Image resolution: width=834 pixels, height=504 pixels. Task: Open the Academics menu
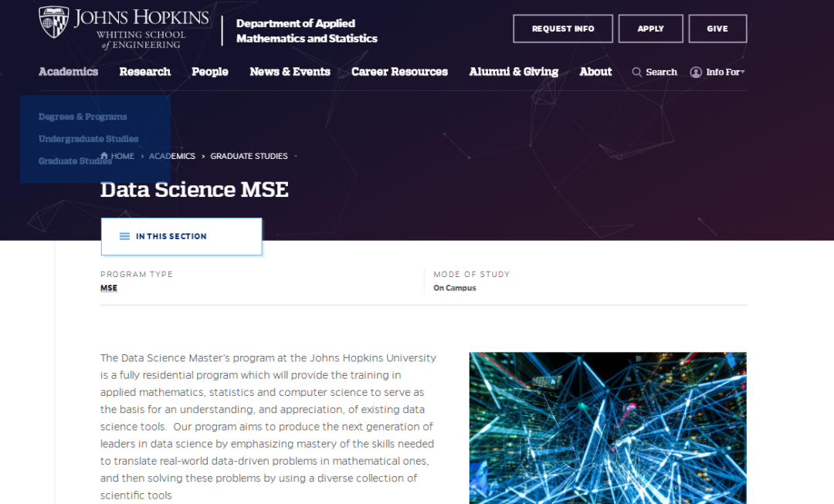[x=68, y=72]
